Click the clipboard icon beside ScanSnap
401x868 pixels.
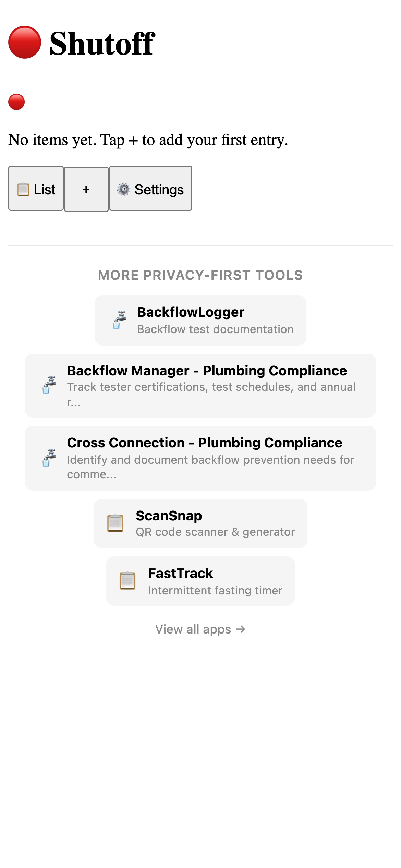[x=115, y=523]
